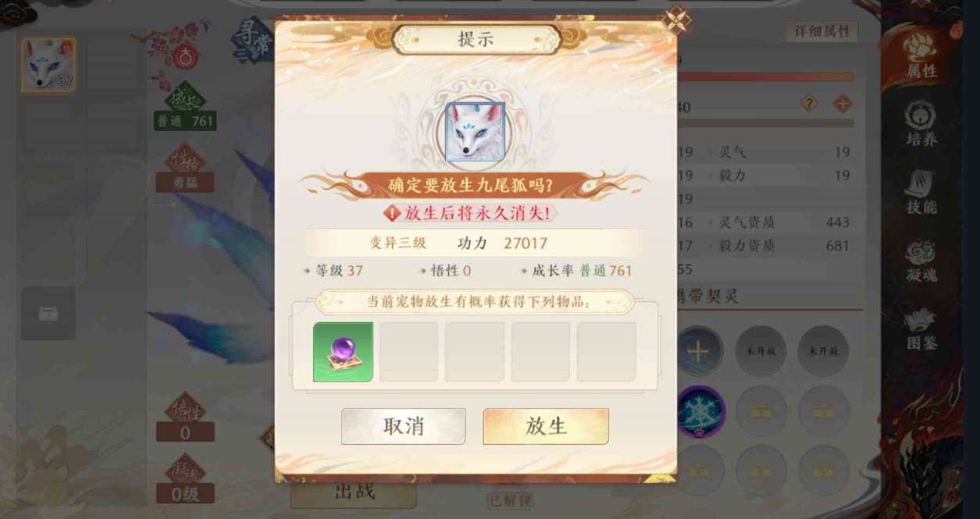Open the 凝魂 soul condensing tab
This screenshot has height=519, width=980.
coord(920,261)
